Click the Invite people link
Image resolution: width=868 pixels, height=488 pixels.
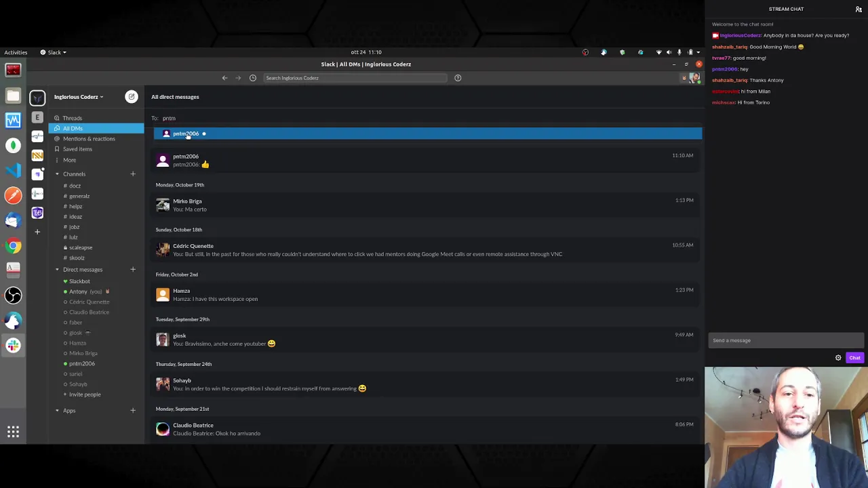84,394
